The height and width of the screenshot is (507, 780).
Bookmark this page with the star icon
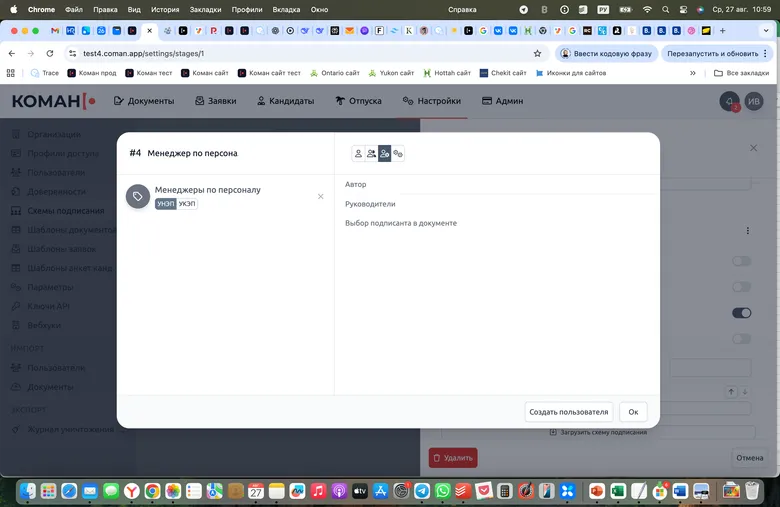tap(537, 53)
